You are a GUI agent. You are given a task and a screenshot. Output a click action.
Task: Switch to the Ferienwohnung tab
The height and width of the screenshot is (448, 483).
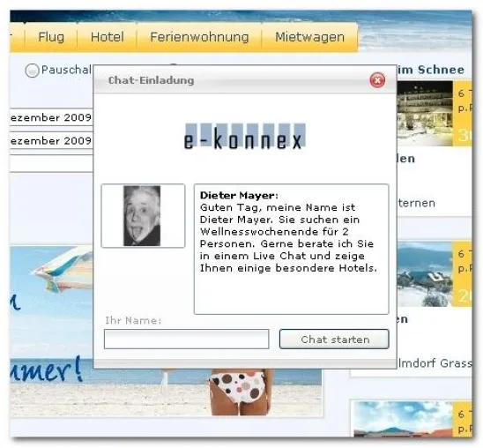coord(199,37)
